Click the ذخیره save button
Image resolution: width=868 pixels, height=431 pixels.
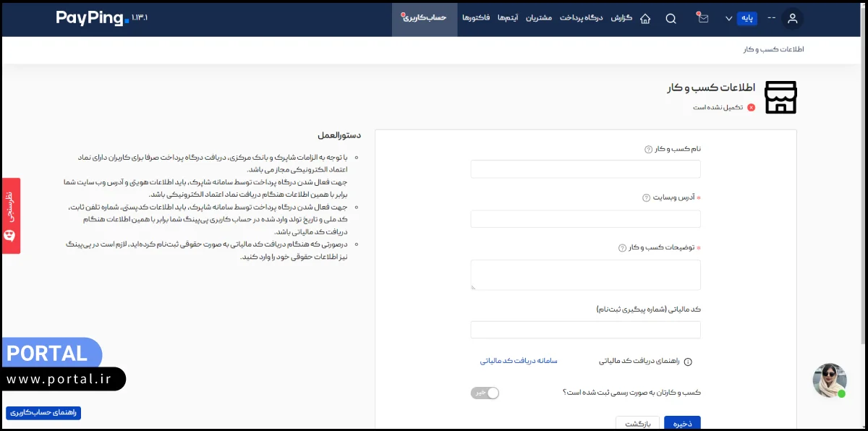click(681, 423)
